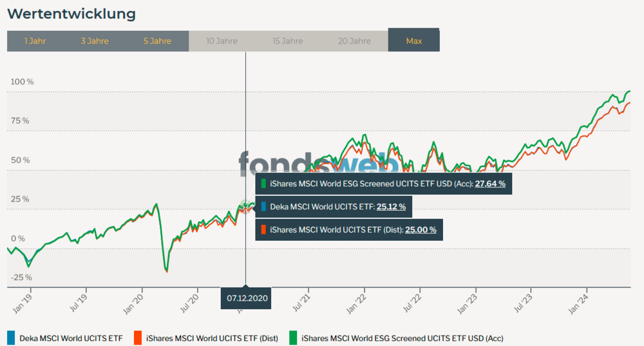Choose the 5 Jahre period tab

157,41
